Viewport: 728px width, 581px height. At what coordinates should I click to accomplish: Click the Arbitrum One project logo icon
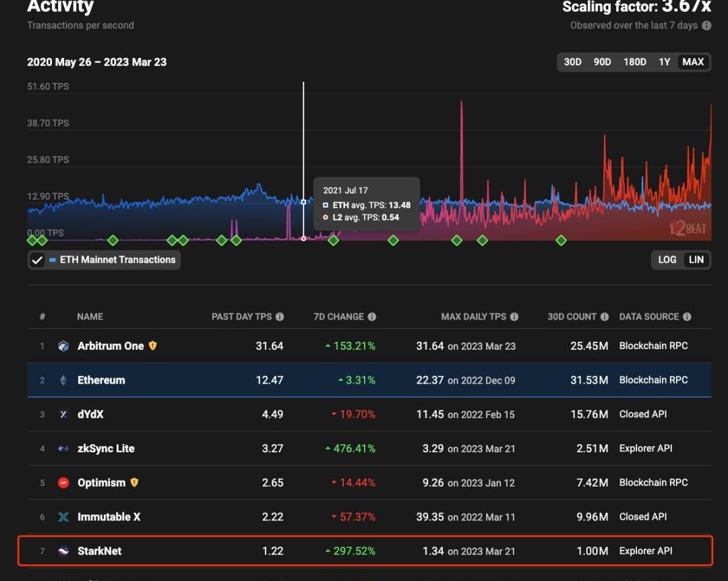tap(63, 346)
